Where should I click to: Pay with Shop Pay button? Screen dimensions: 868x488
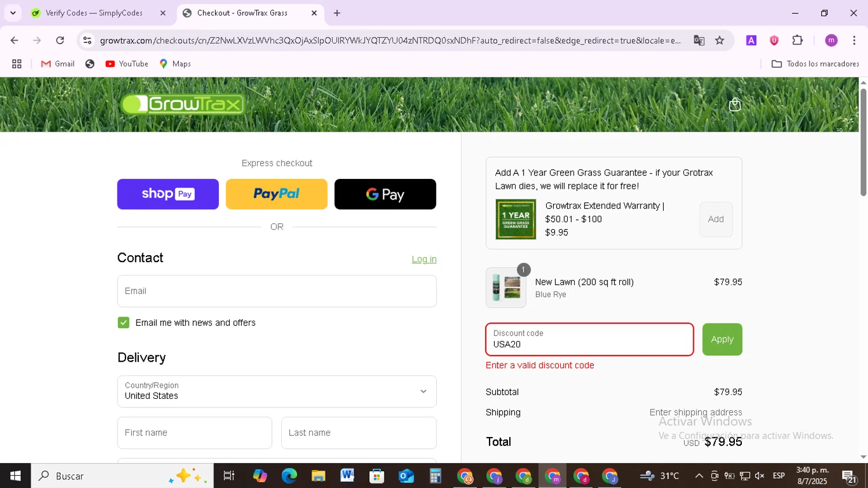[x=168, y=194]
